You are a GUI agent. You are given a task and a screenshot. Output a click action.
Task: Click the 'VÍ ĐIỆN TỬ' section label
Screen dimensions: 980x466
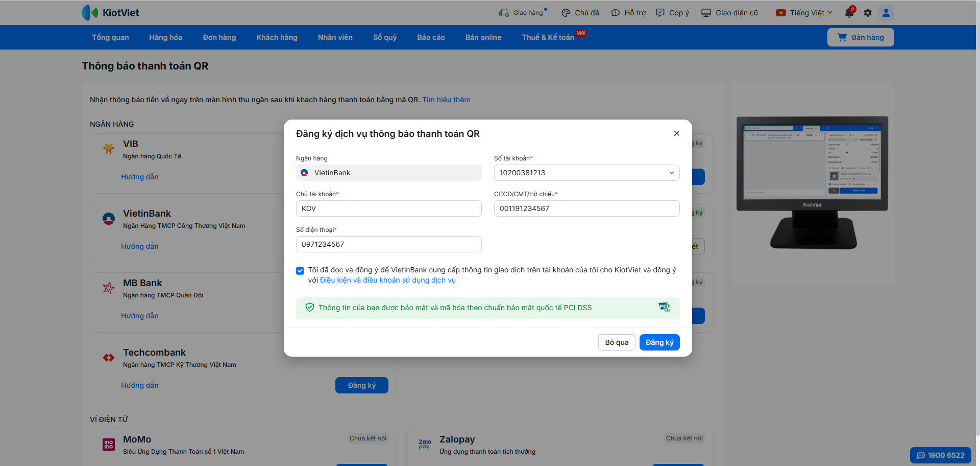109,420
